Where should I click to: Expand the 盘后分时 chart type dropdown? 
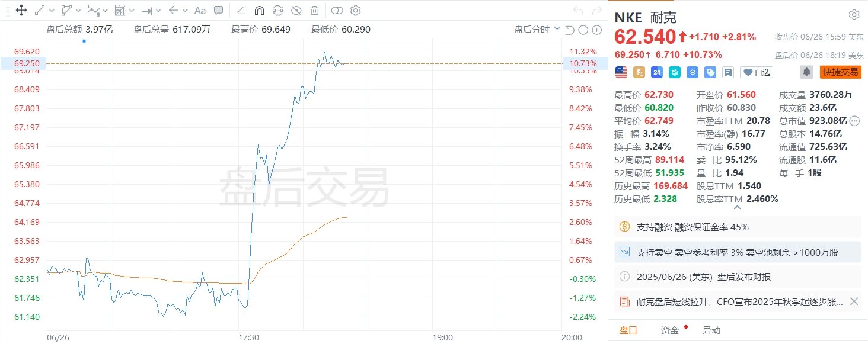[536, 29]
